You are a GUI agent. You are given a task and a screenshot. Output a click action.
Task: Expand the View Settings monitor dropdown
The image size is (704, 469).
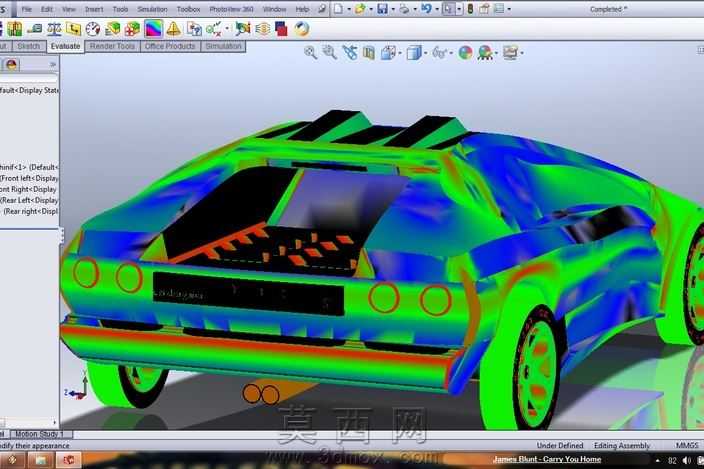click(x=523, y=53)
